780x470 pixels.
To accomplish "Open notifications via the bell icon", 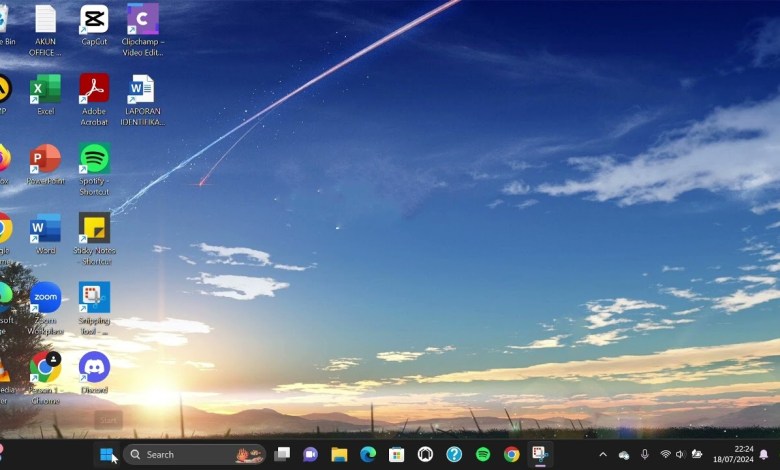I will coord(764,454).
